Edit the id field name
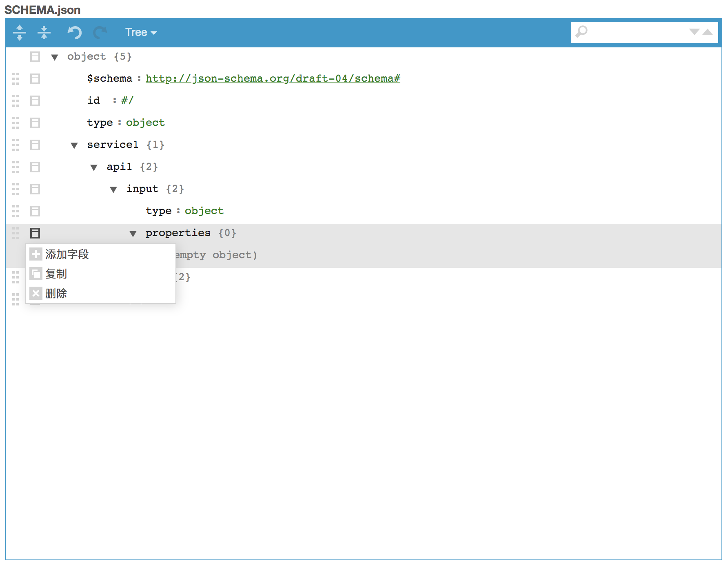Image resolution: width=728 pixels, height=566 pixels. tap(93, 100)
